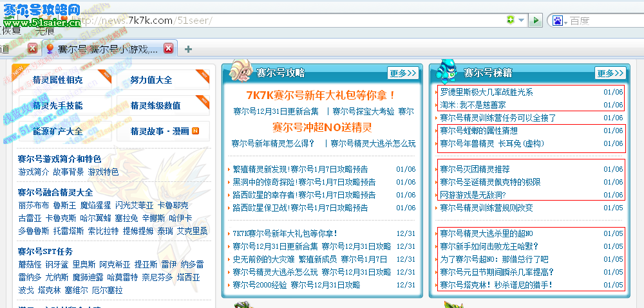Open the 赛尔新手如何击败龙王哈默? article
The height and width of the screenshot is (308, 644).
(489, 246)
